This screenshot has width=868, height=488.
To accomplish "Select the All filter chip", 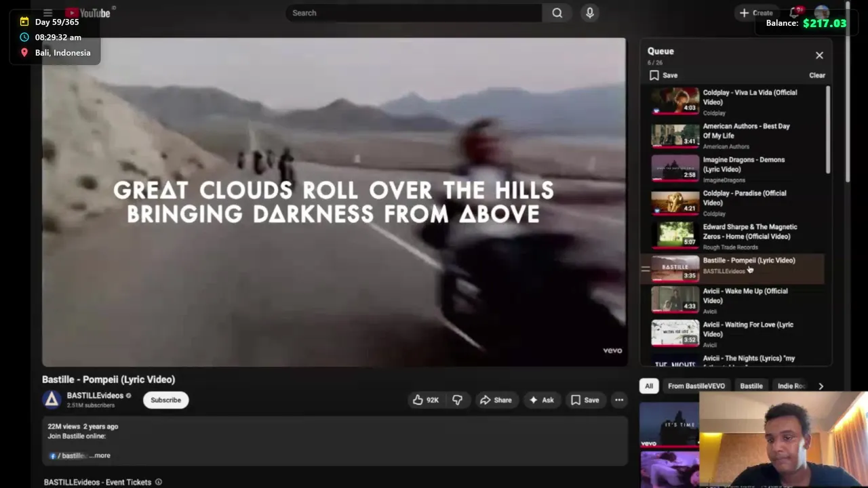I will pos(649,386).
